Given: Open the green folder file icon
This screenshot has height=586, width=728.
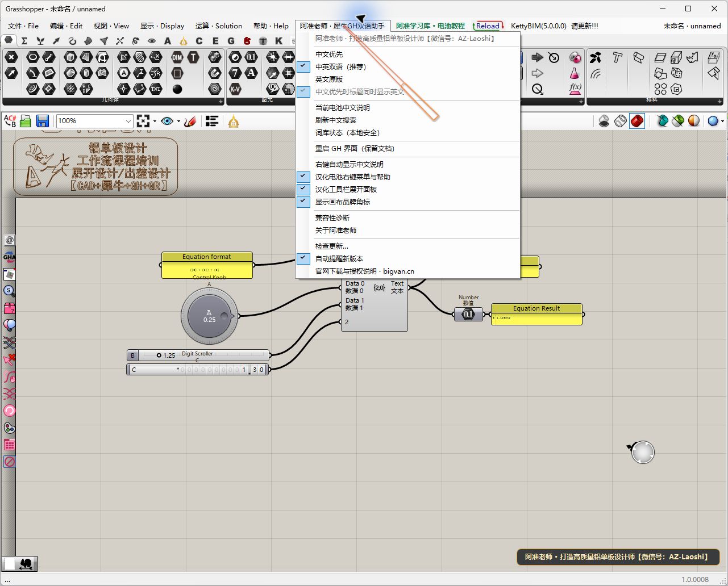Looking at the screenshot, I should [26, 120].
